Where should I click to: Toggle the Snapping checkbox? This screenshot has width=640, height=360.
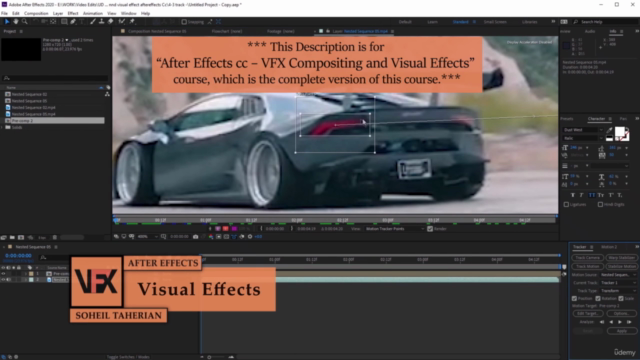click(184, 22)
